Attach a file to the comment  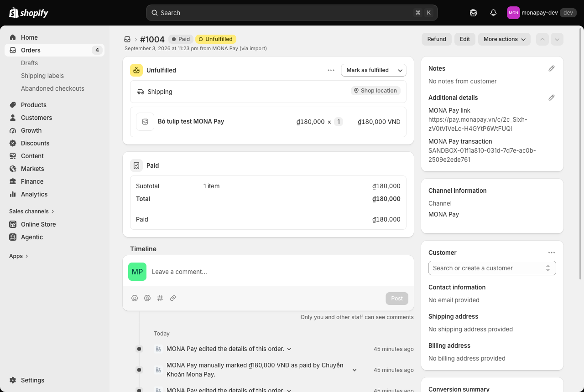(173, 298)
